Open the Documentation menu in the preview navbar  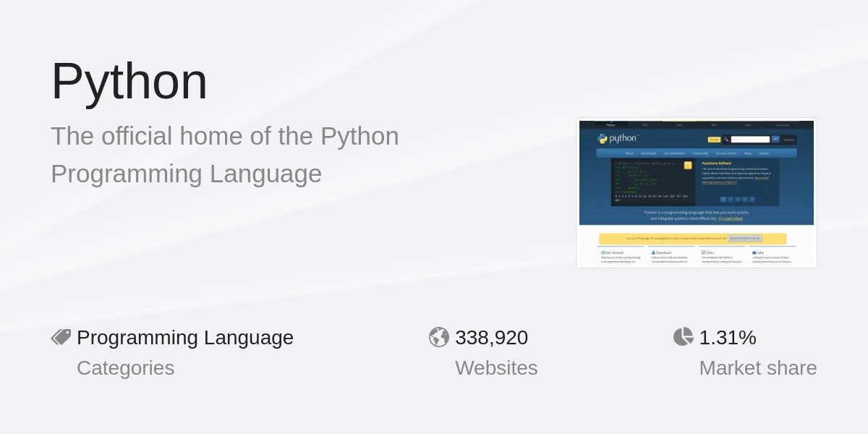(x=673, y=153)
